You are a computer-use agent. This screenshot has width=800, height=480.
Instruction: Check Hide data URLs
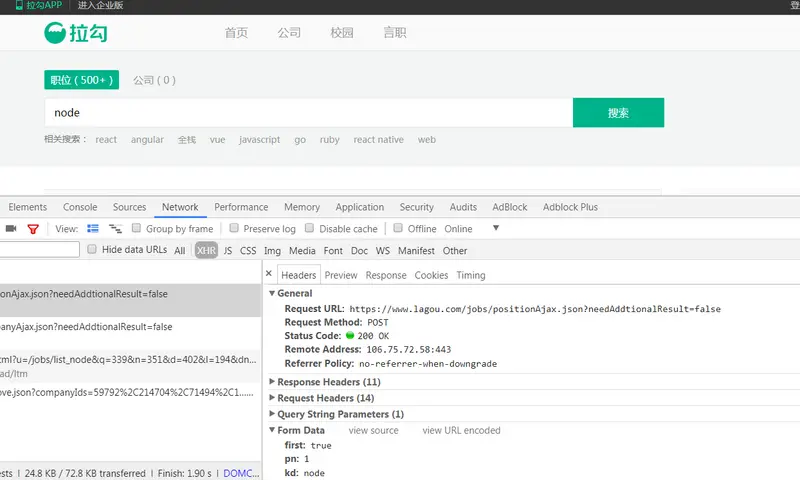pos(92,249)
